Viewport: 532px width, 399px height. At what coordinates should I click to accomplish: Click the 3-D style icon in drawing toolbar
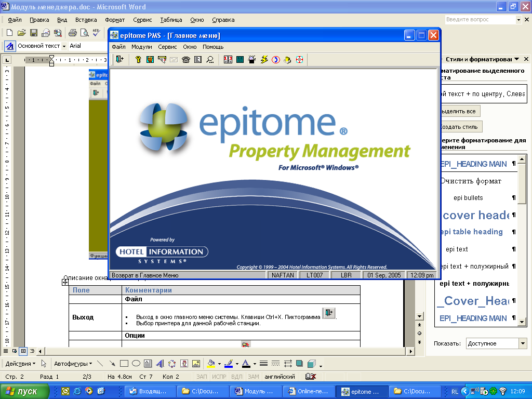tap(312, 364)
